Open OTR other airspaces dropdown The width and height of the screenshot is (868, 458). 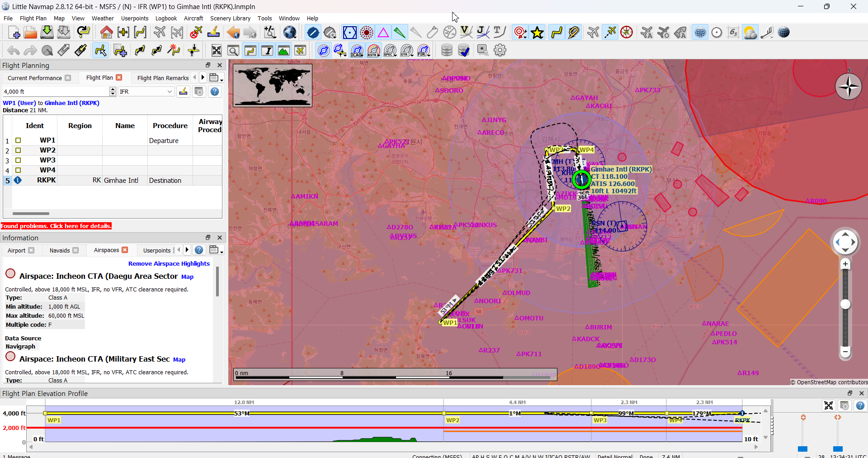click(407, 50)
